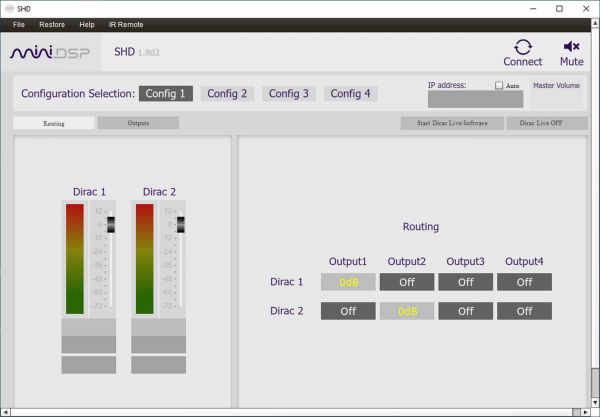The width and height of the screenshot is (600, 417).
Task: Select Config 4 preset
Action: [x=351, y=94]
